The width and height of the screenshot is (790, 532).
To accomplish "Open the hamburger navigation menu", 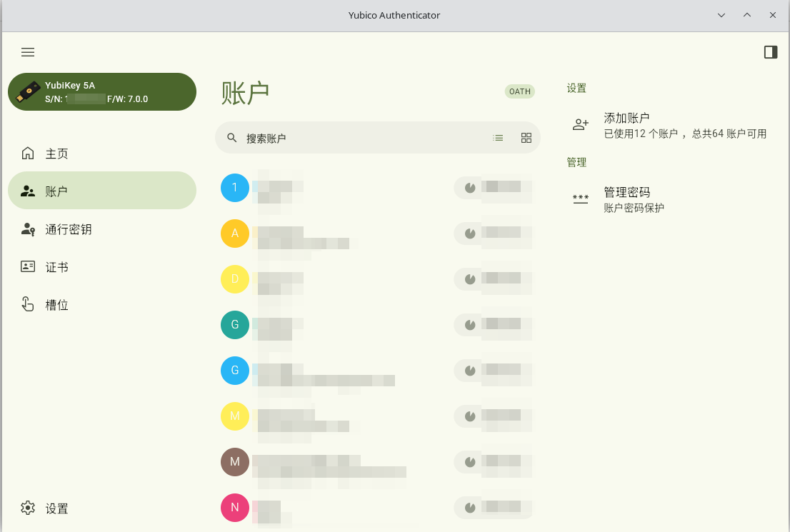I will [x=28, y=52].
